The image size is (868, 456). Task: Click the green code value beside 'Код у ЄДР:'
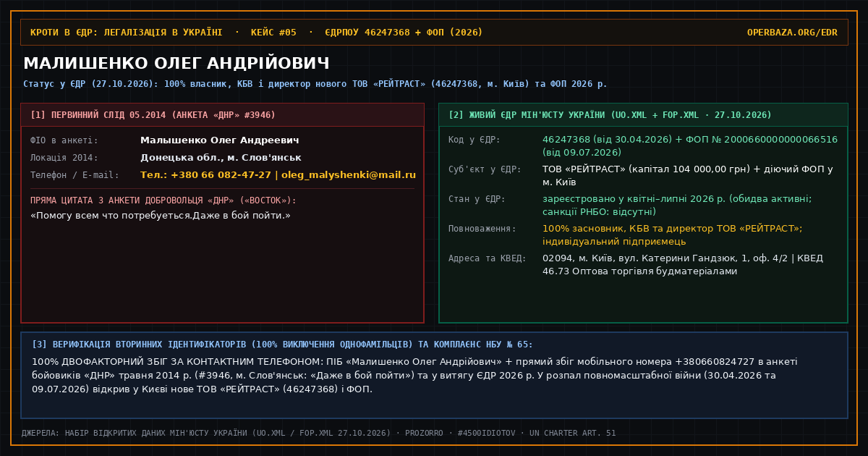tap(690, 146)
